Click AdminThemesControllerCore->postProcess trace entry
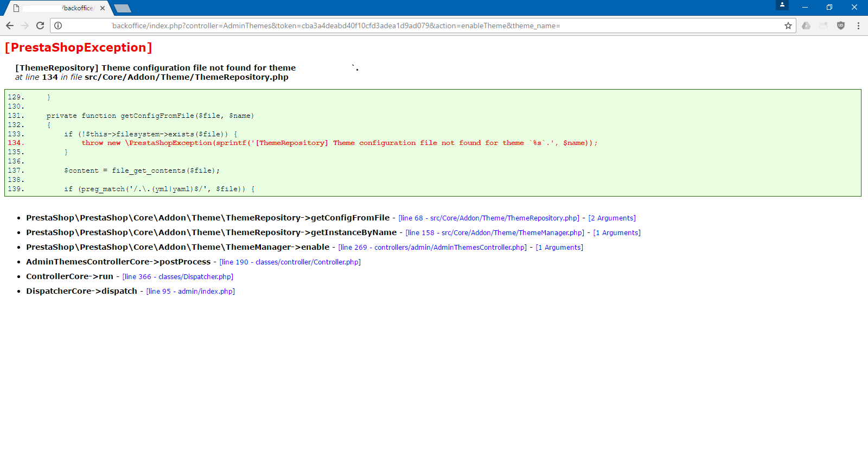The image size is (868, 467). tap(118, 262)
